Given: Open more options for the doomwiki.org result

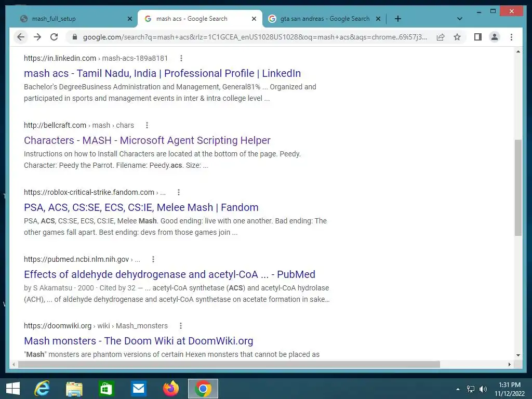Looking at the screenshot, I should click(x=180, y=326).
